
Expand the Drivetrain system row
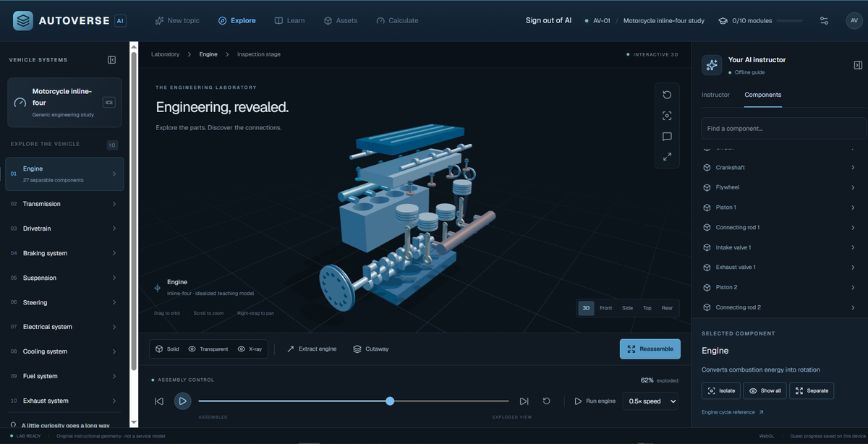(x=64, y=229)
